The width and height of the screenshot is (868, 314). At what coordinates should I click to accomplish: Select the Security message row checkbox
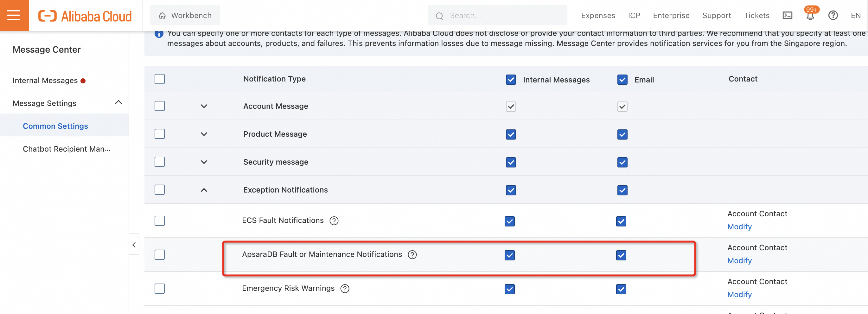coord(159,162)
